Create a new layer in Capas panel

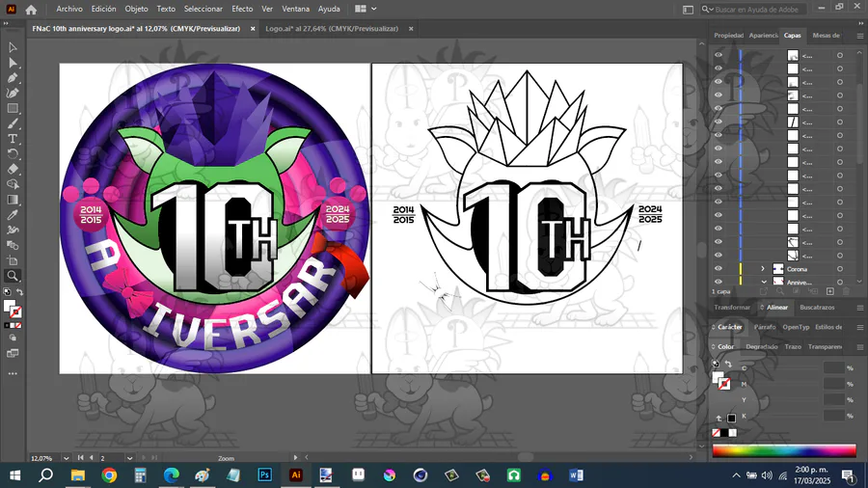point(829,291)
